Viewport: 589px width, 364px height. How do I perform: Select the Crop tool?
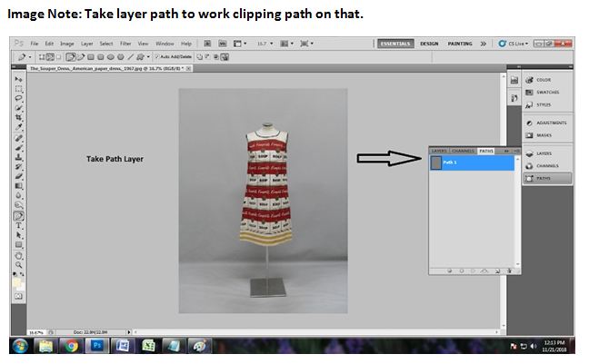click(18, 117)
